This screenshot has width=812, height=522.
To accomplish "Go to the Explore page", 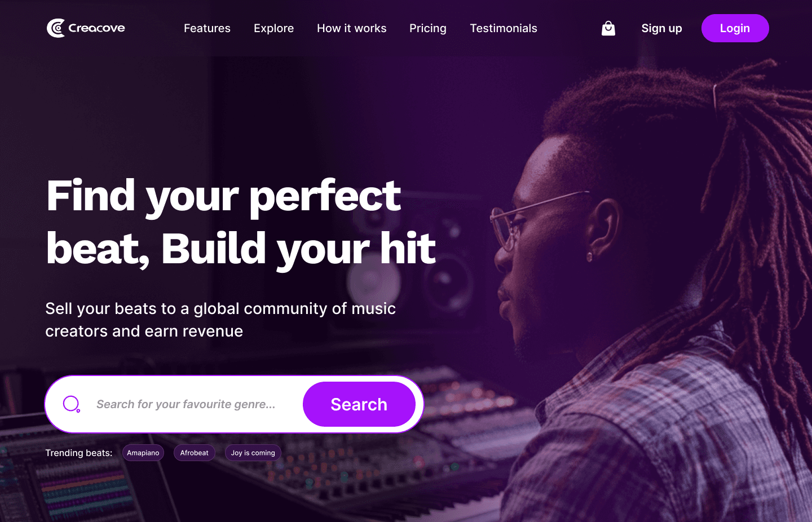I will tap(273, 28).
